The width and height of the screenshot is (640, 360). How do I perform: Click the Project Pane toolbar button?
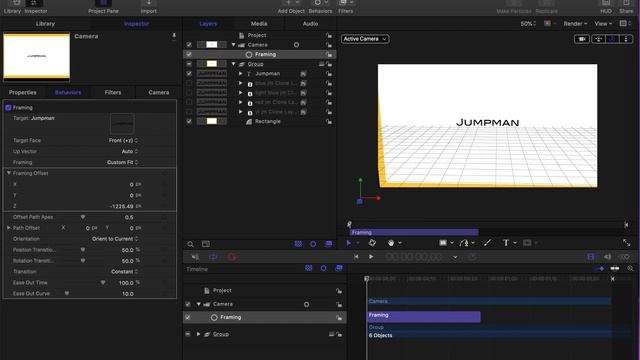[x=103, y=7]
